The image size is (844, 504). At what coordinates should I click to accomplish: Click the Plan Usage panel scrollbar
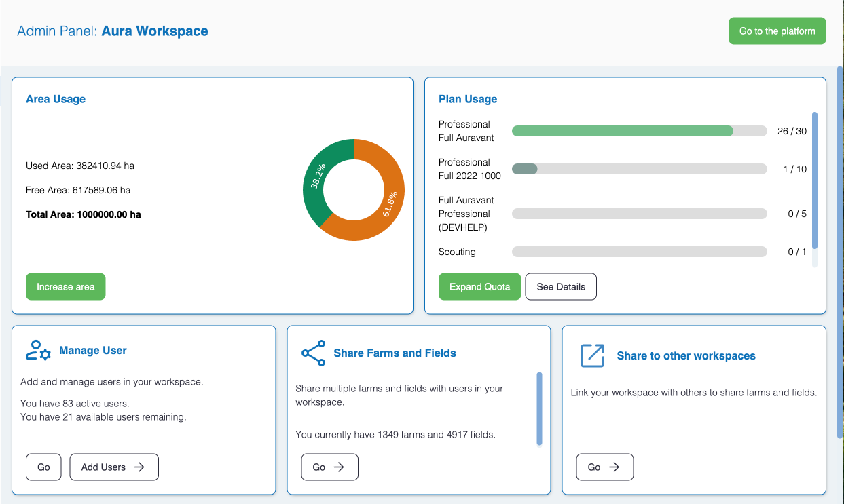[x=815, y=180]
